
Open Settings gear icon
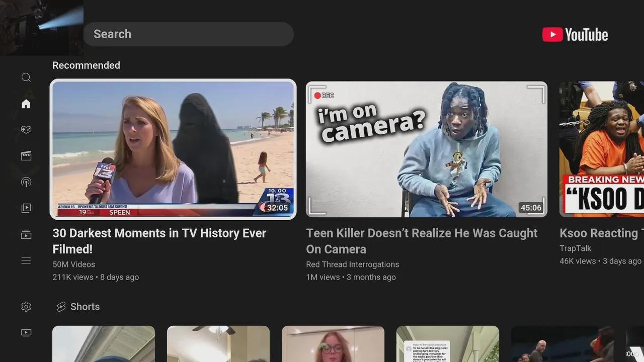coord(26,307)
